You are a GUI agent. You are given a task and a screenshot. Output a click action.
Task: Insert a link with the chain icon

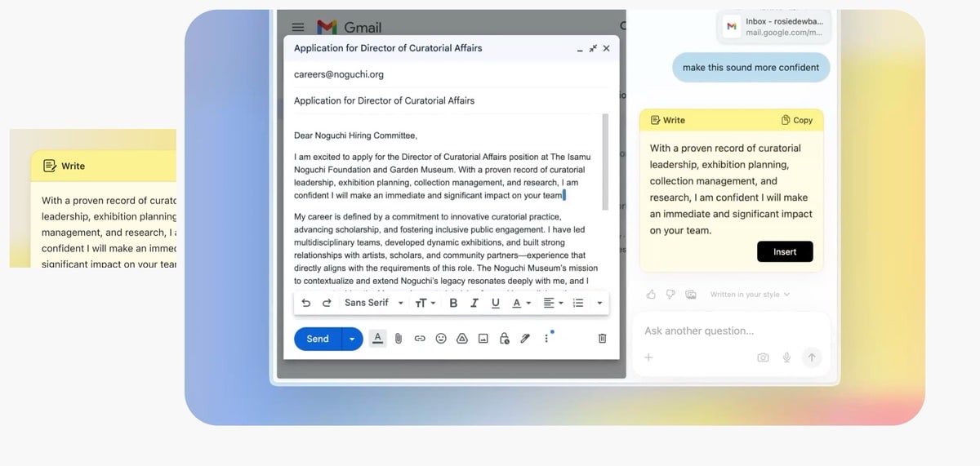coord(420,339)
